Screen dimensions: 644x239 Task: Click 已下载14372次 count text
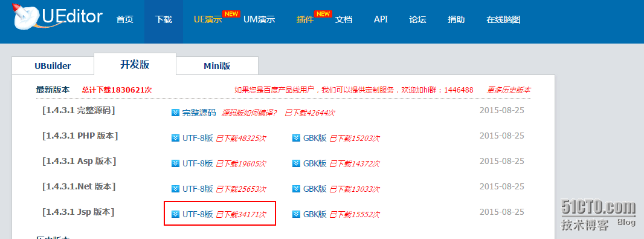point(355,164)
